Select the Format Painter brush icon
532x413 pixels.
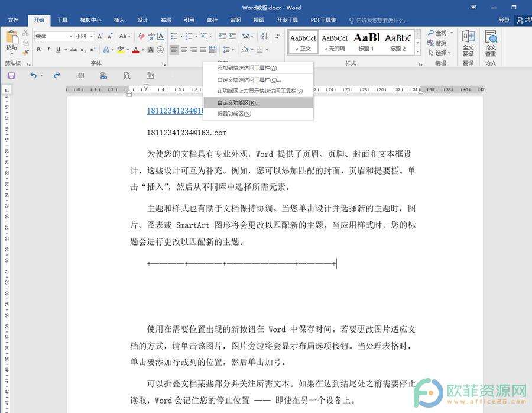[x=25, y=52]
